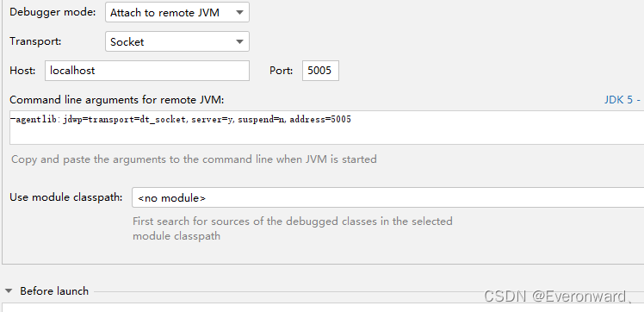This screenshot has width=644, height=312.
Task: Click the 'First search for sources' description text
Action: (293, 228)
